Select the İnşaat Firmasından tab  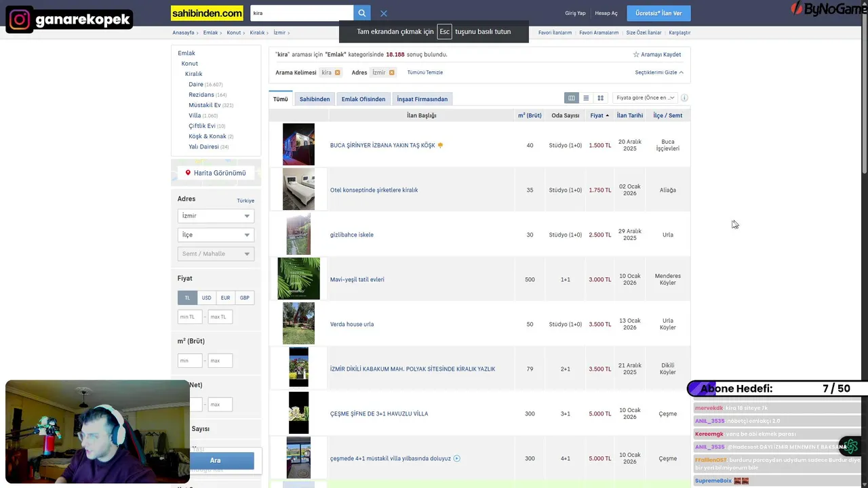[422, 99]
